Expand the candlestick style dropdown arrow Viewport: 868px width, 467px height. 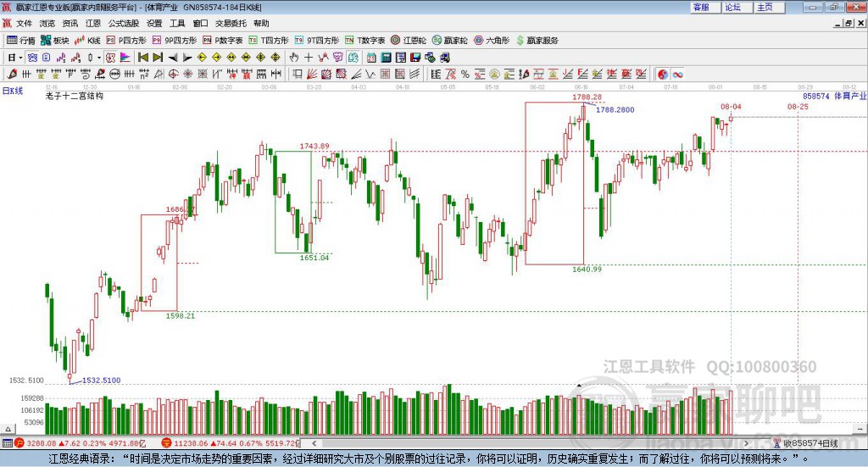click(x=99, y=58)
